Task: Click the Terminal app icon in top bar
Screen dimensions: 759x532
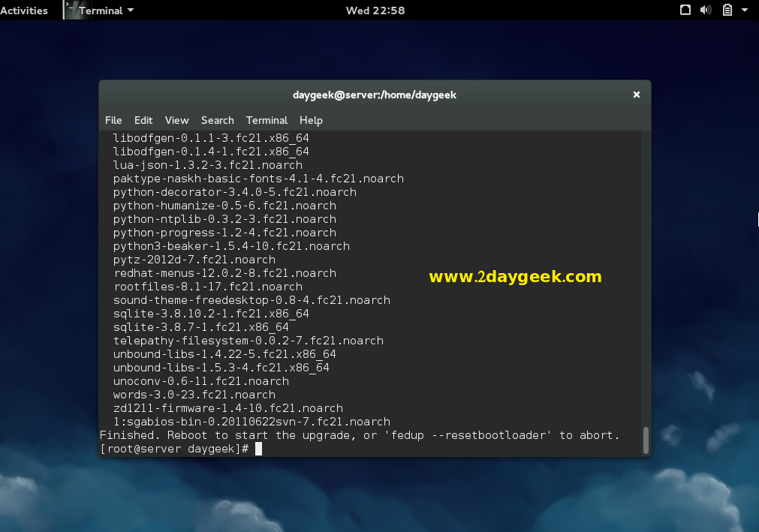Action: (x=71, y=10)
